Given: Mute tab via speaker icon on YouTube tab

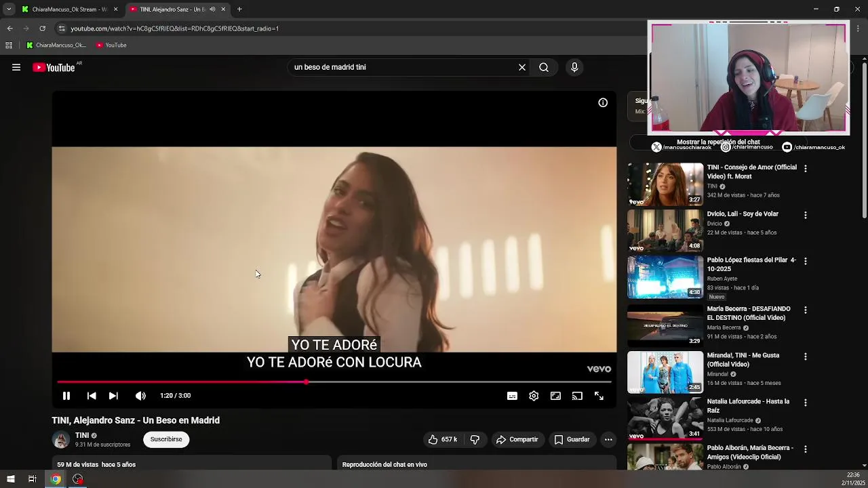Looking at the screenshot, I should [212, 9].
